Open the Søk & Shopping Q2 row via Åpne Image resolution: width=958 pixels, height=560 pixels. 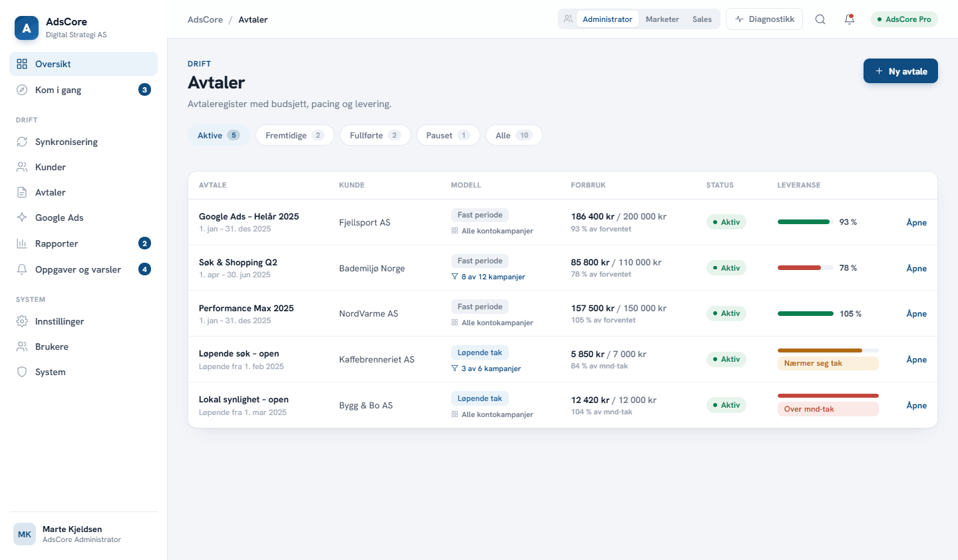916,268
